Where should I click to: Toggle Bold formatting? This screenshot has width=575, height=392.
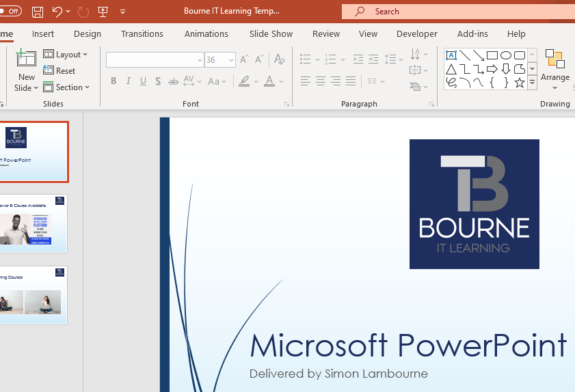pos(113,82)
